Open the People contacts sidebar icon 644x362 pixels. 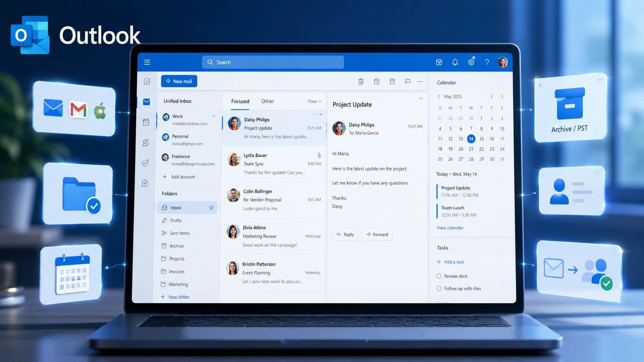[146, 143]
